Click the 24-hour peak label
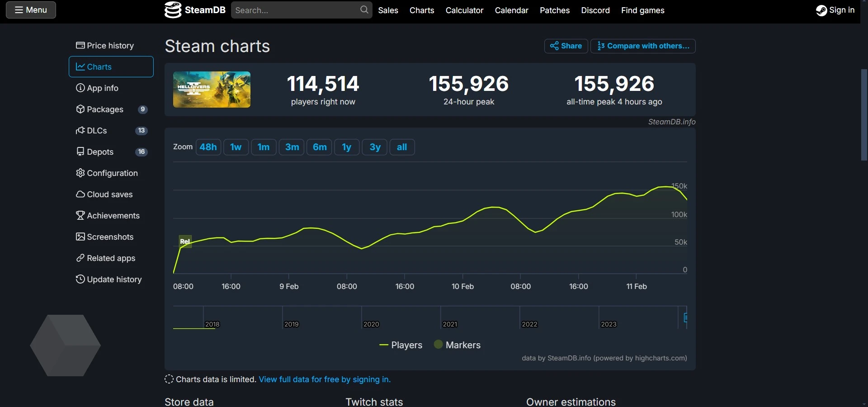Image resolution: width=868 pixels, height=407 pixels. click(469, 102)
